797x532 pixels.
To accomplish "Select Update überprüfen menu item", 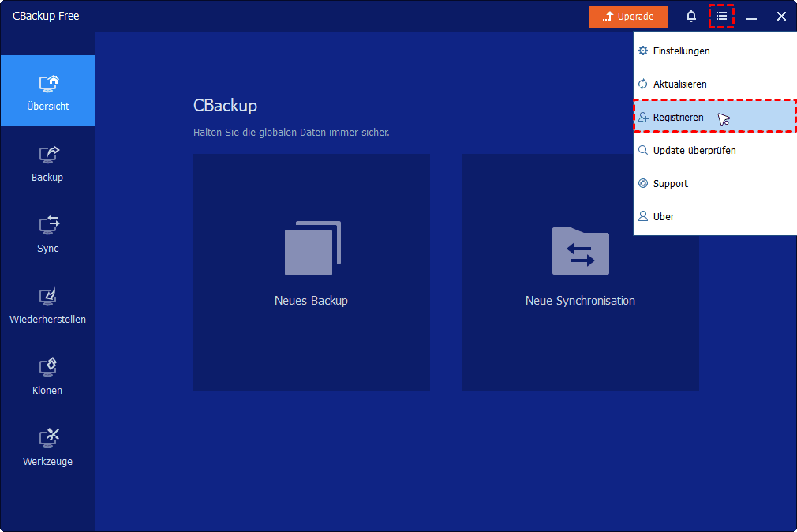I will [694, 150].
